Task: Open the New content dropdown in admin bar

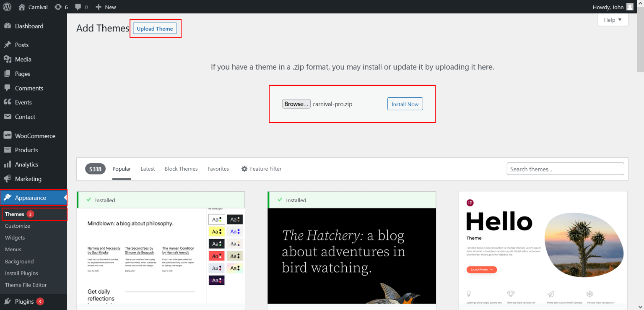Action: tap(106, 7)
